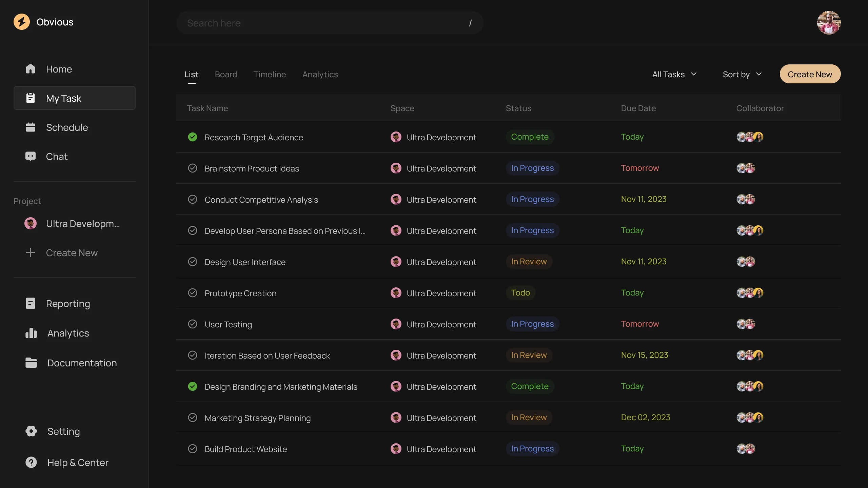Screen dimensions: 868x488
Task: Open Home via the house icon
Action: click(x=31, y=69)
